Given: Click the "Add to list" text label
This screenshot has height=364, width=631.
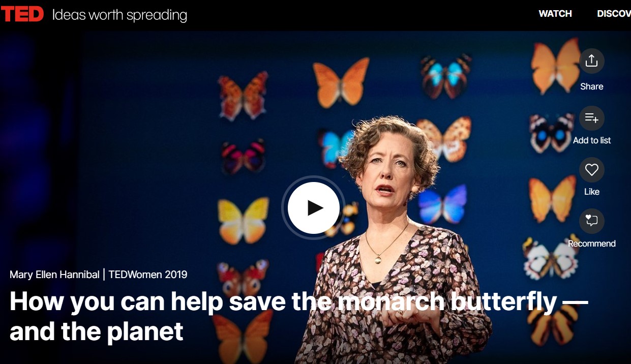Looking at the screenshot, I should pyautogui.click(x=592, y=140).
